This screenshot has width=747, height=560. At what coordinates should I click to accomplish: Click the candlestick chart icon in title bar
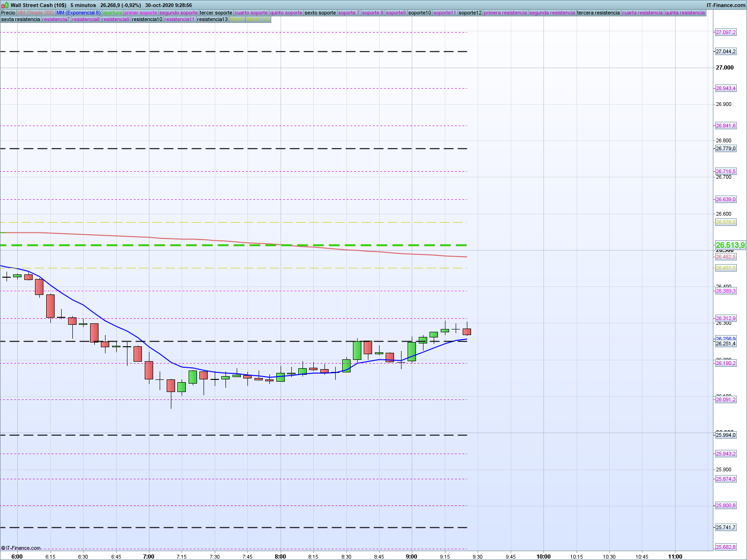tap(5, 5)
